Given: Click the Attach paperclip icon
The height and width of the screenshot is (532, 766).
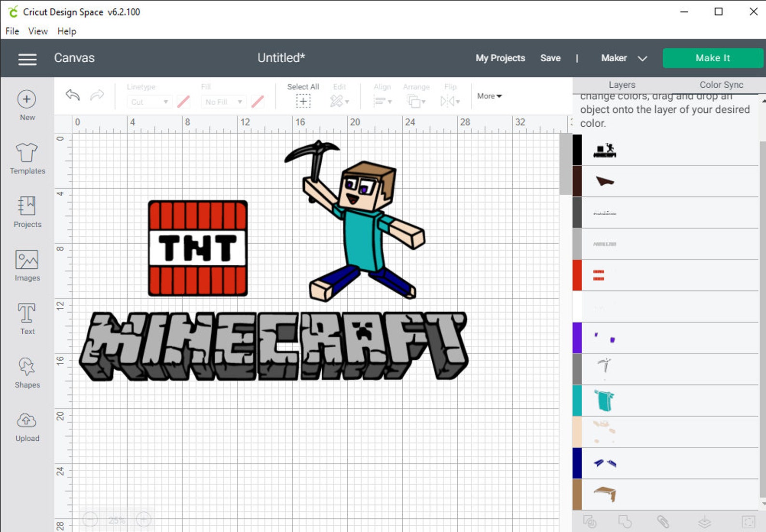Looking at the screenshot, I should (663, 521).
